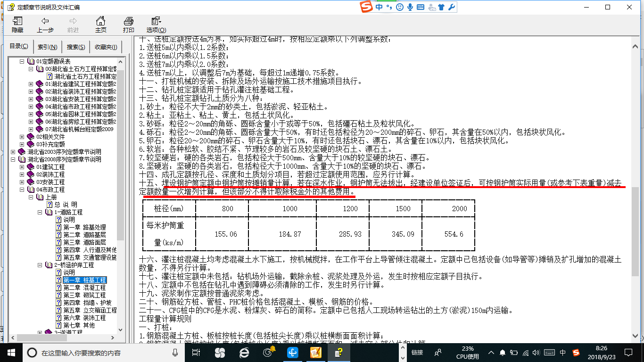The width and height of the screenshot is (644, 362).
Task: Open 第五章 立交箱涵工程 topic
Action: point(90,310)
